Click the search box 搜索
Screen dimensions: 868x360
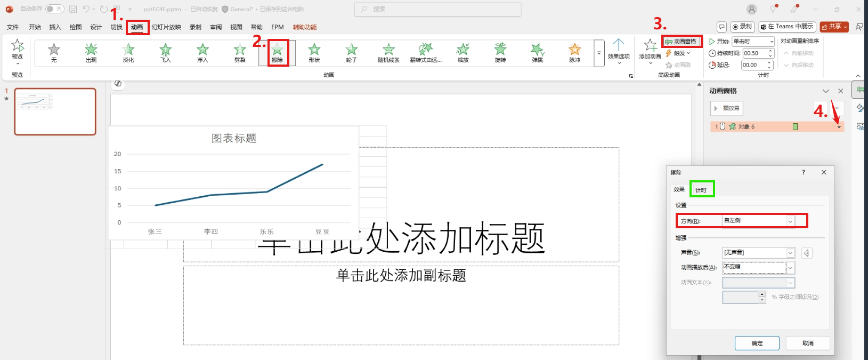437,9
